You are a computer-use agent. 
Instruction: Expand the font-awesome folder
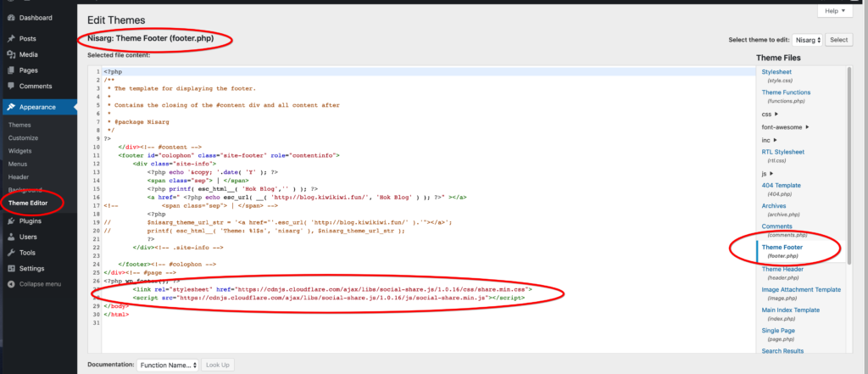click(x=786, y=127)
